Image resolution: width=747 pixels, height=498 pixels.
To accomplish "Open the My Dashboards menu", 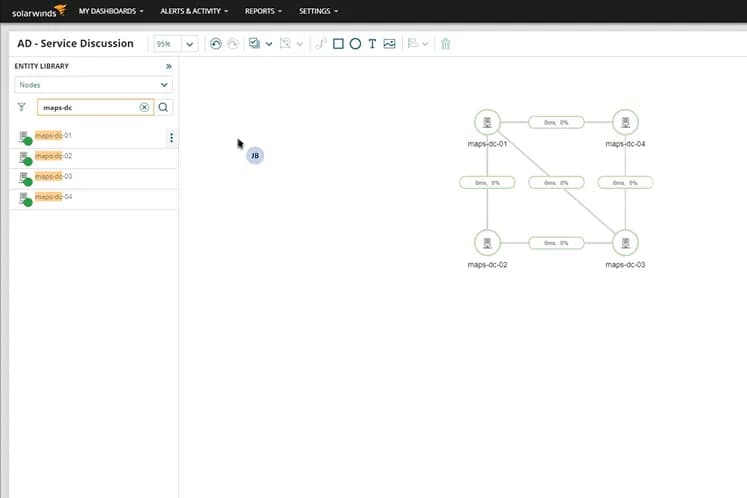I will [x=111, y=11].
